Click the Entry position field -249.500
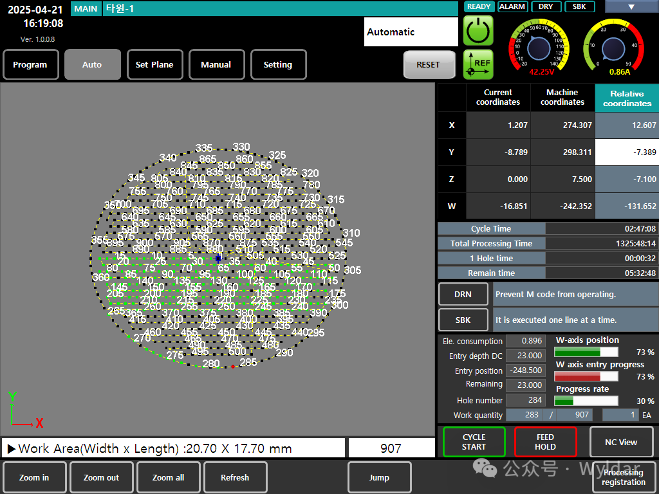This screenshot has width=660, height=495. pos(526,370)
